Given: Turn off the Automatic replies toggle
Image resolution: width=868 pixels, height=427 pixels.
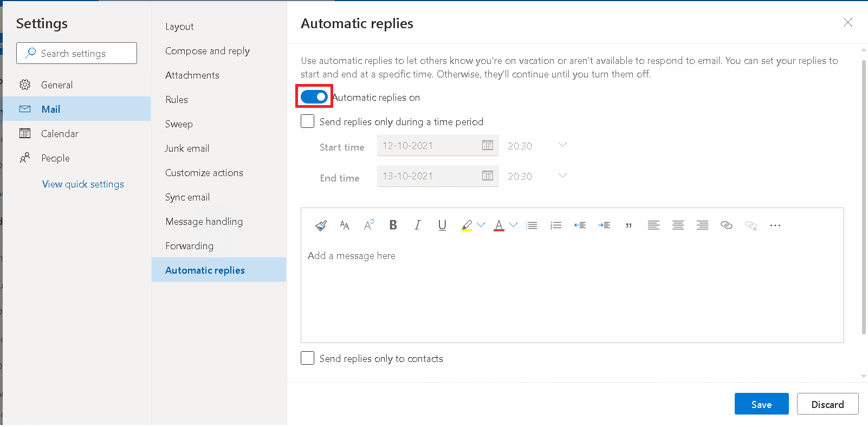Looking at the screenshot, I should 314,96.
